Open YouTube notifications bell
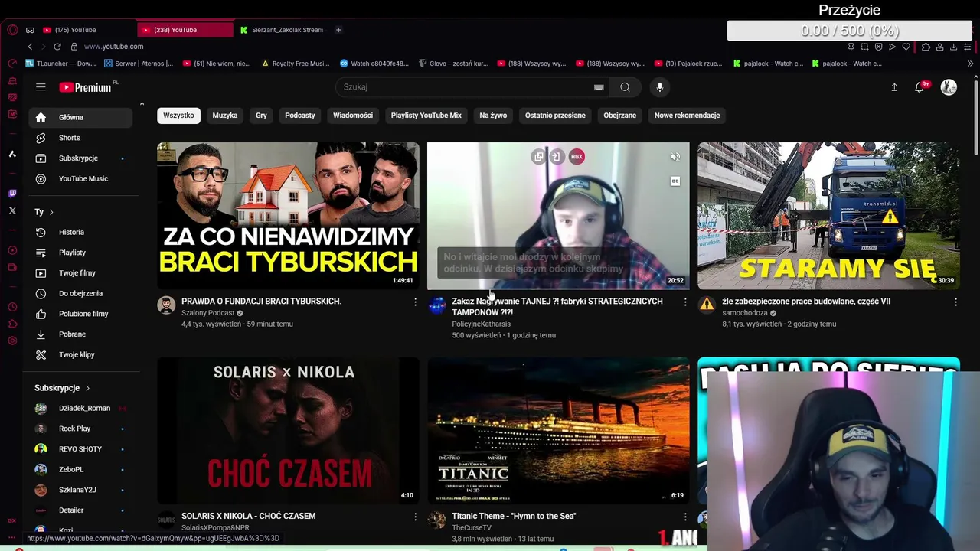The width and height of the screenshot is (980, 551). pos(920,87)
